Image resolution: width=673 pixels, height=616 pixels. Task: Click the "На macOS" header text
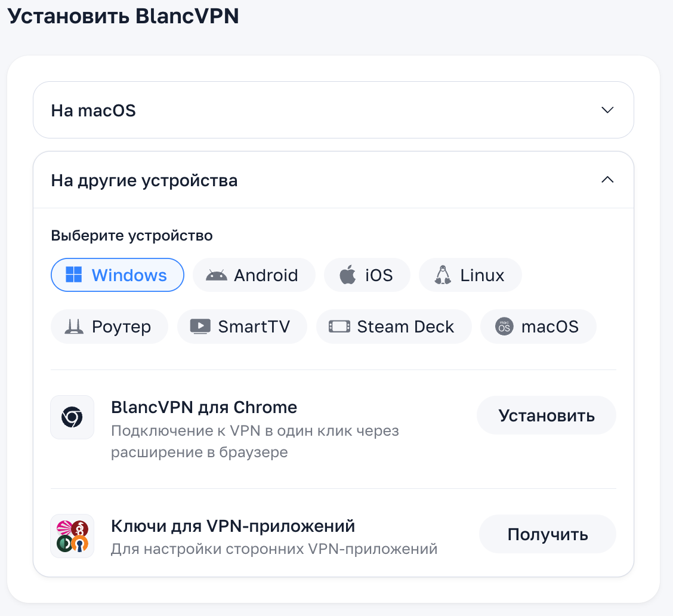point(94,110)
